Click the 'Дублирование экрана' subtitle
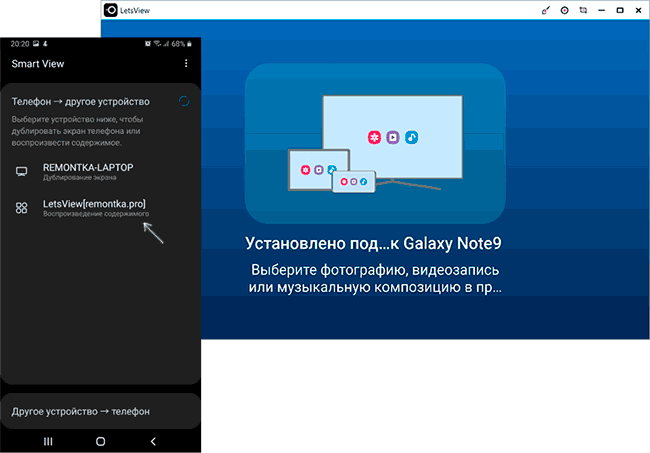 [80, 178]
